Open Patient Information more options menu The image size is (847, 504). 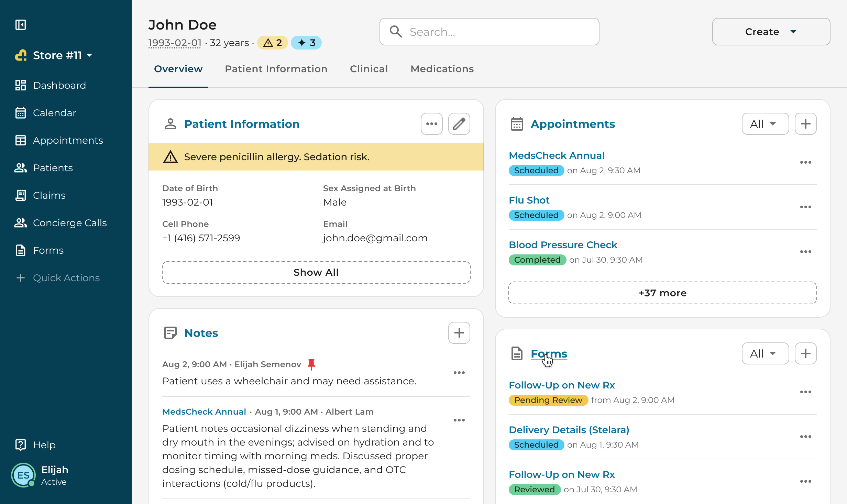431,124
